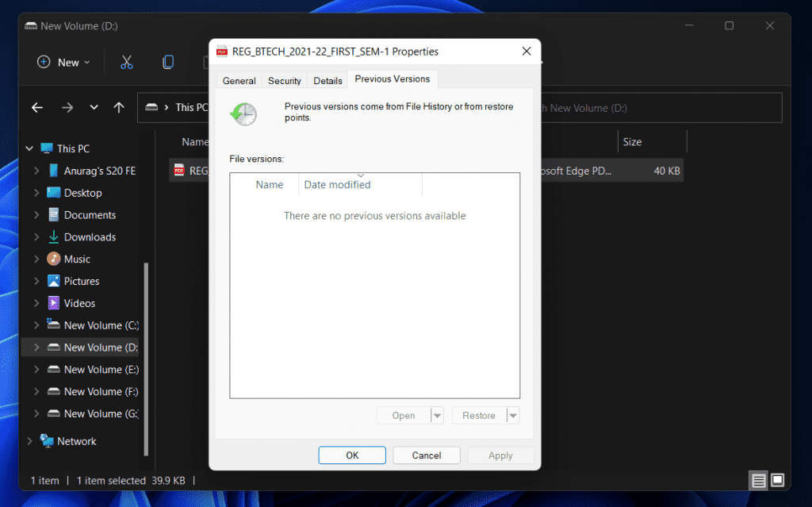Select the General tab

(239, 79)
